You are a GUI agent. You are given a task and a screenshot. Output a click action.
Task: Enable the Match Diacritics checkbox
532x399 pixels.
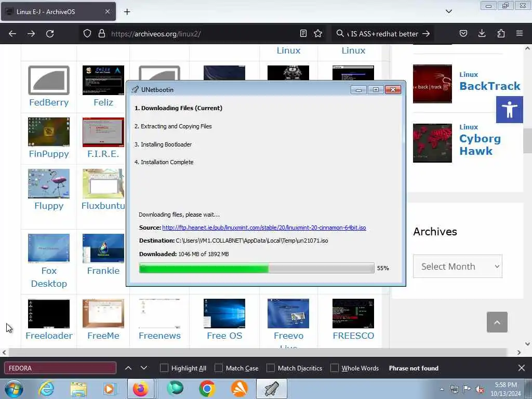tap(271, 368)
